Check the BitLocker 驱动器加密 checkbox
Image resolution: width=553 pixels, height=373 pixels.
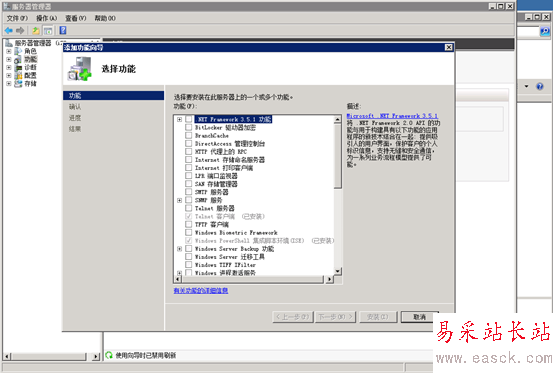pyautogui.click(x=189, y=127)
